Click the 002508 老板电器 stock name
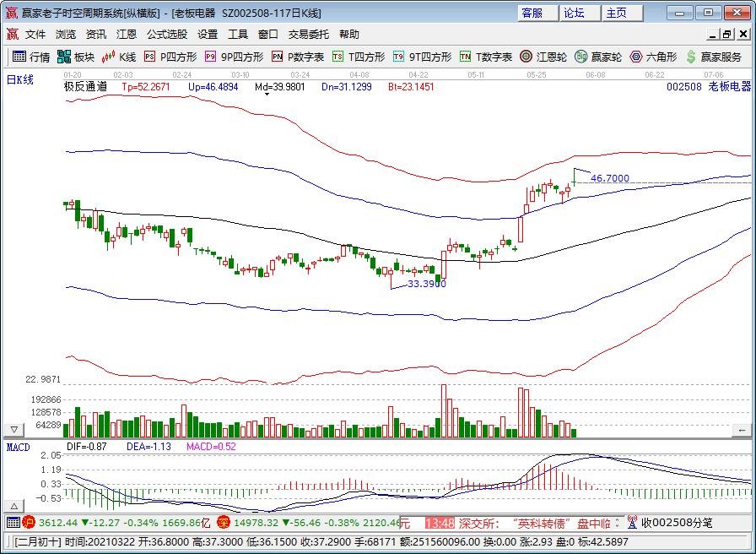This screenshot has width=756, height=554. click(709, 87)
